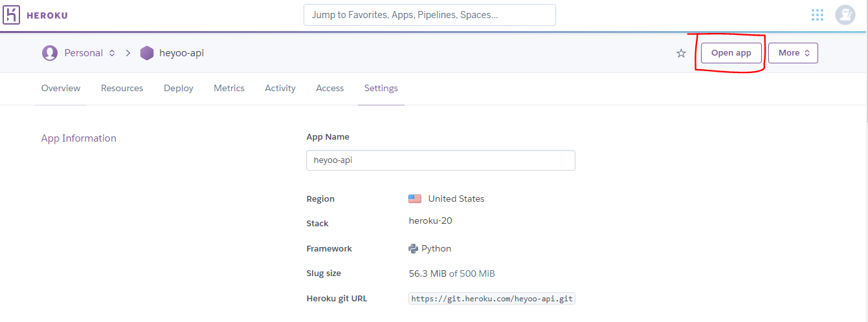The width and height of the screenshot is (868, 322).
Task: Go to the Deploy tab
Action: pos(179,88)
